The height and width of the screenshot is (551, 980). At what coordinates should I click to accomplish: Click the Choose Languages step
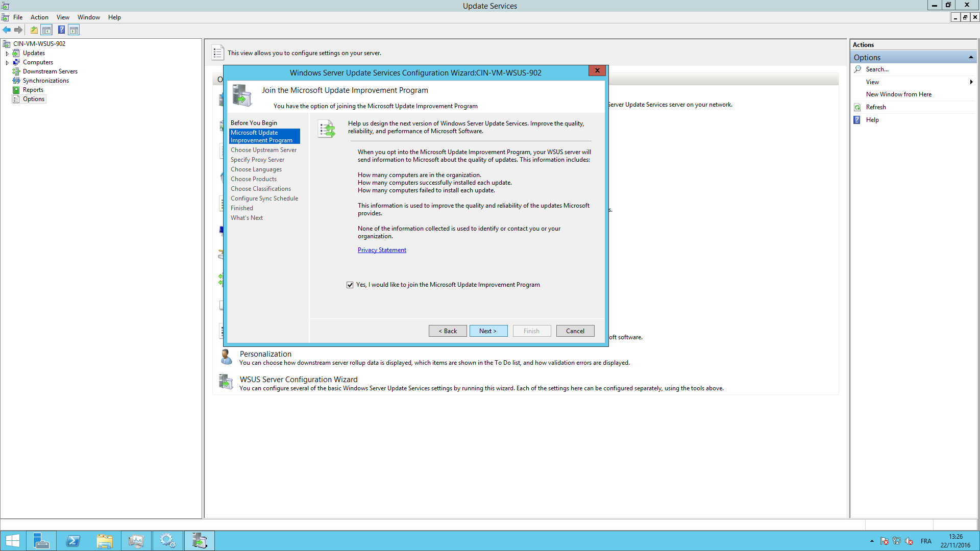click(256, 169)
